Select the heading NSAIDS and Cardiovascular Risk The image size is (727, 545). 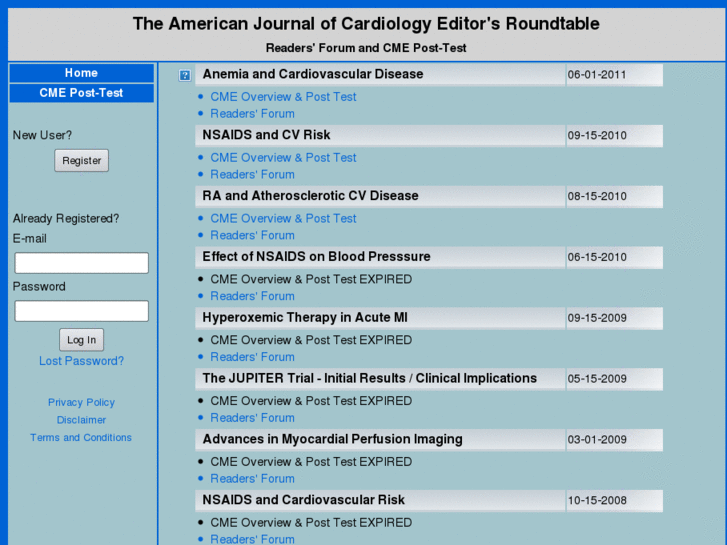coord(304,500)
